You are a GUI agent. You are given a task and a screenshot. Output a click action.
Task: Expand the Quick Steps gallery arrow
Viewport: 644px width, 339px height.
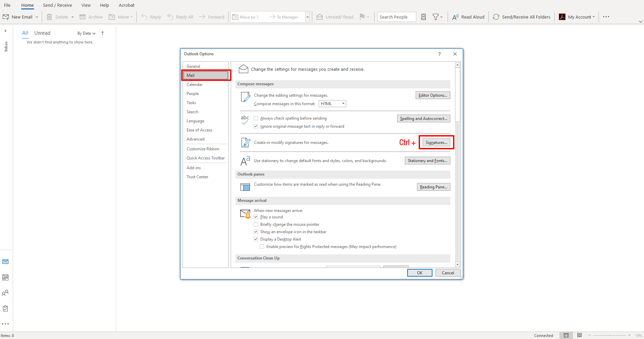click(308, 17)
